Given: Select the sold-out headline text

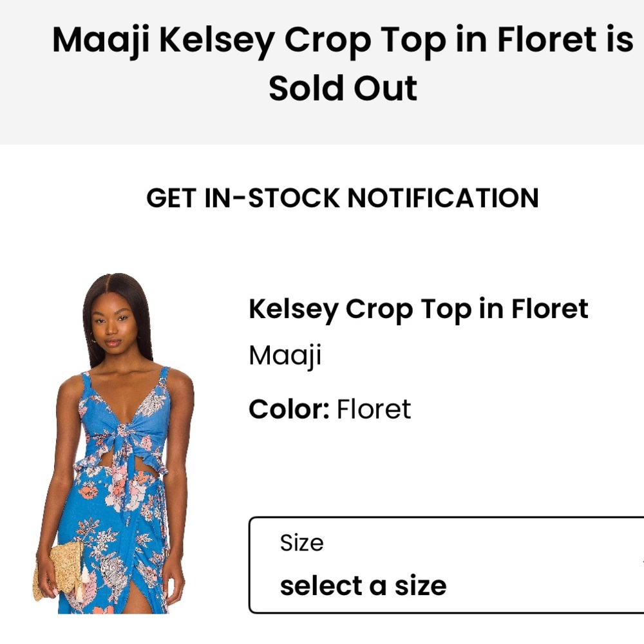Looking at the screenshot, I should click(x=322, y=63).
